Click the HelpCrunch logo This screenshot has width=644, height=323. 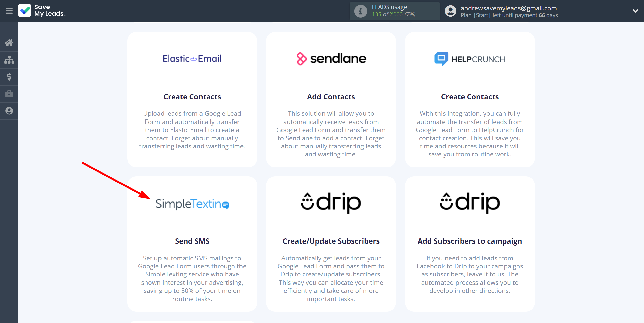coord(470,59)
